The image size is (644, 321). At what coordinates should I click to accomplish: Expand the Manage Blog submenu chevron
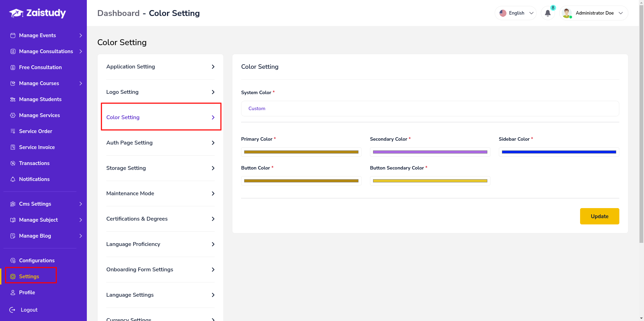click(x=81, y=236)
